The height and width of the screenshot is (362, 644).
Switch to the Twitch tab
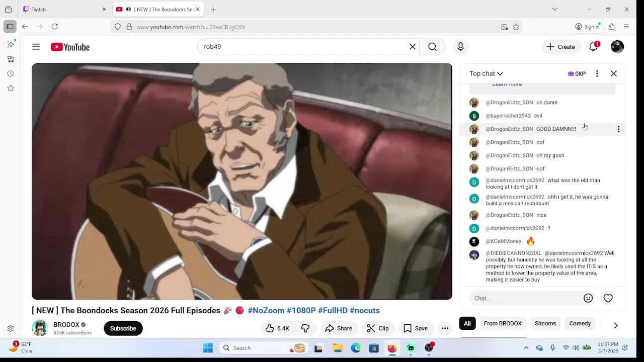tap(65, 9)
